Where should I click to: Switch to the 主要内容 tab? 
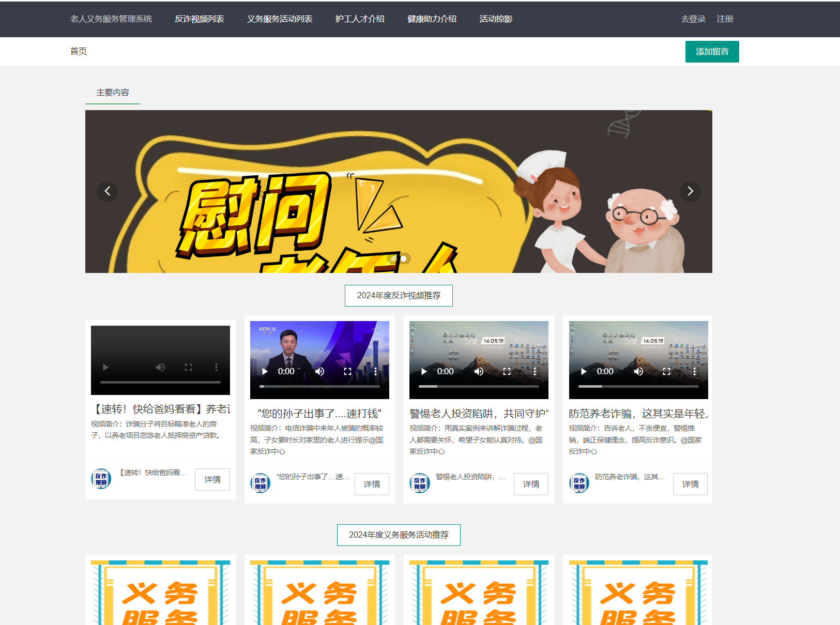tap(113, 93)
